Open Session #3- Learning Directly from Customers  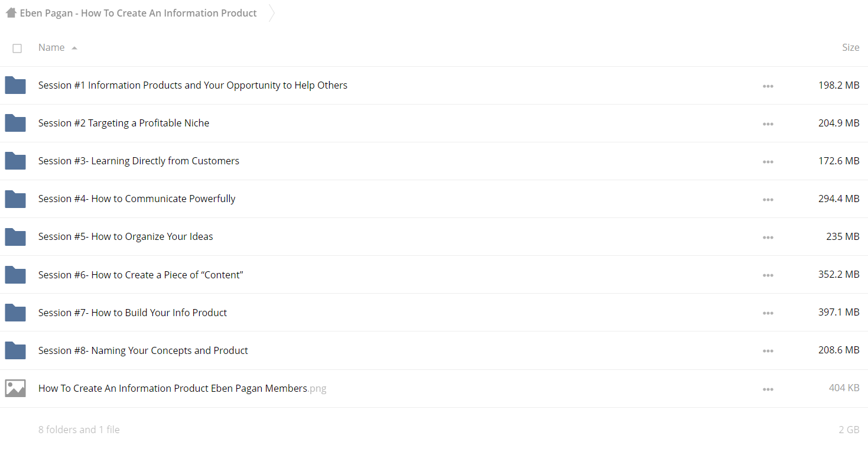pos(139,161)
